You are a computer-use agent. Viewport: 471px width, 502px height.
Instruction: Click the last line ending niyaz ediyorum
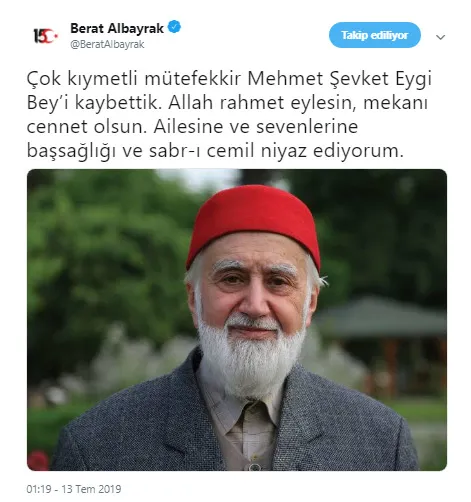pos(215,151)
